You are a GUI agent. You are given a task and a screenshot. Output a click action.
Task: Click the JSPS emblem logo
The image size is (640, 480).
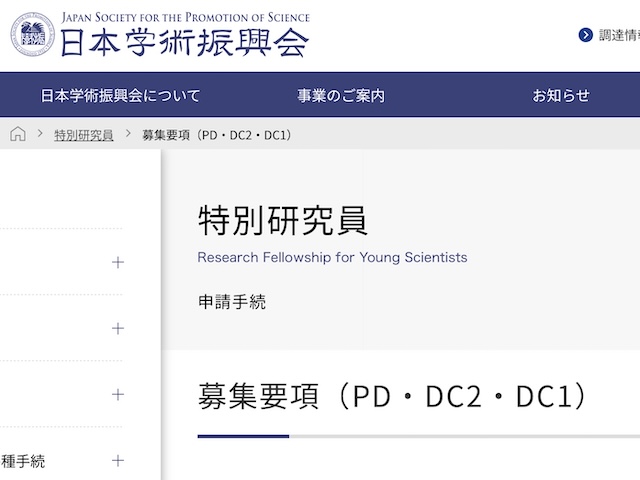33,35
